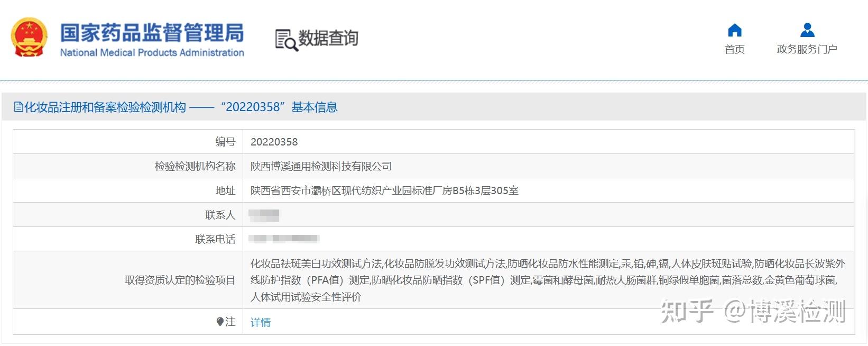Select the 检验检测机构名称 label

click(x=195, y=166)
